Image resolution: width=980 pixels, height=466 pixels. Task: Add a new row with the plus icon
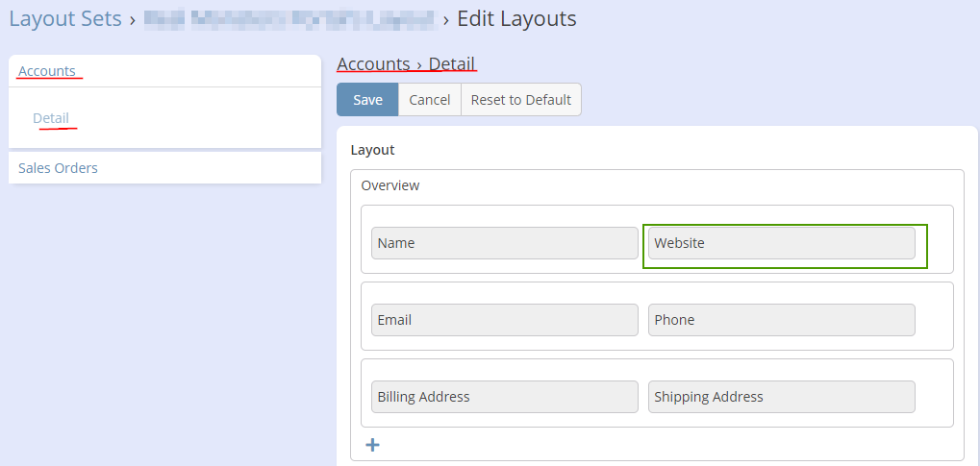373,445
